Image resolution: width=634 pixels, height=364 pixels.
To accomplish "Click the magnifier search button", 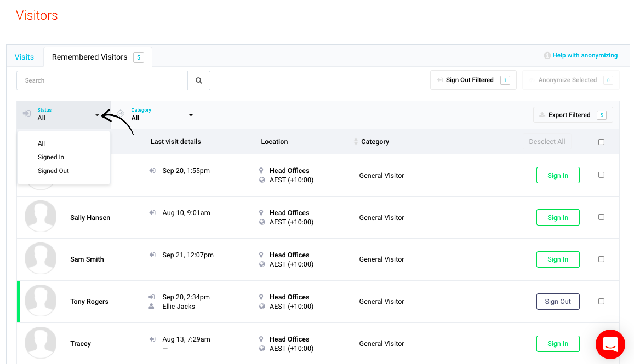I will pos(198,80).
